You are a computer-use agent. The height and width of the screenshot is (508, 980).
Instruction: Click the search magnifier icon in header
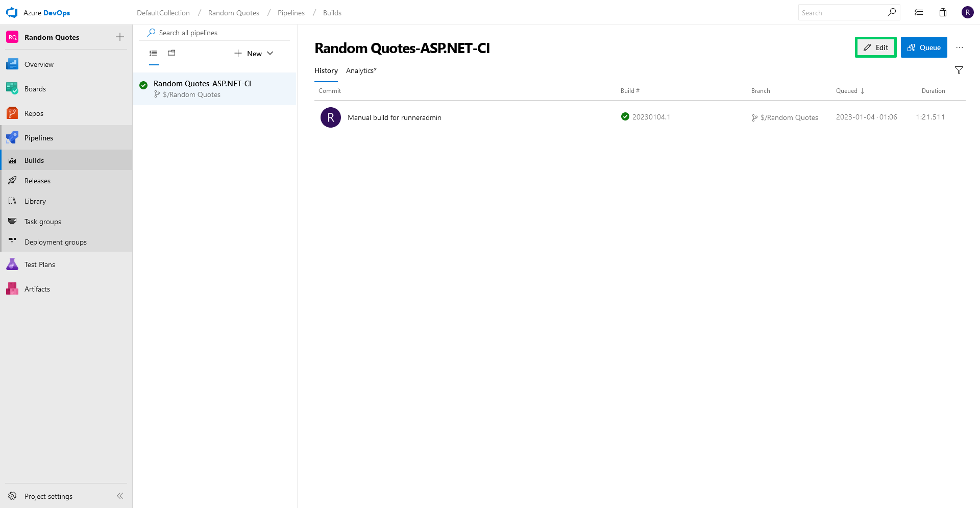point(892,12)
